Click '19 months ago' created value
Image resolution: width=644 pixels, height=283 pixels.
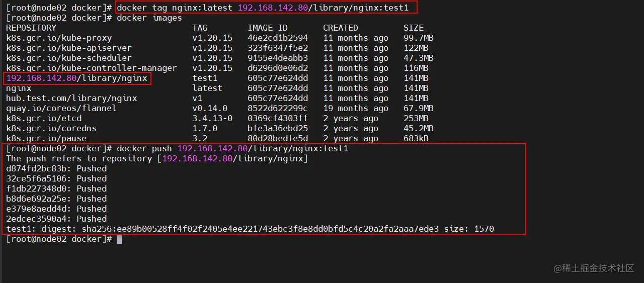[356, 108]
